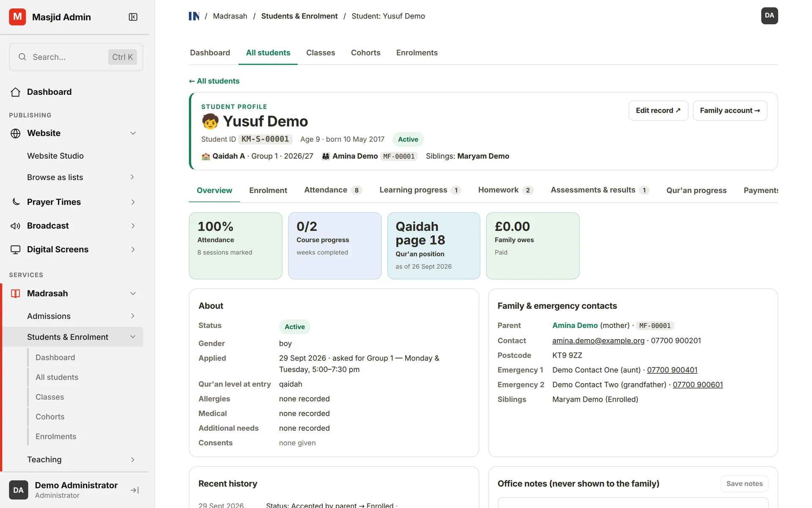The height and width of the screenshot is (508, 812).
Task: Expand Browse as lists submenu
Action: tap(132, 177)
